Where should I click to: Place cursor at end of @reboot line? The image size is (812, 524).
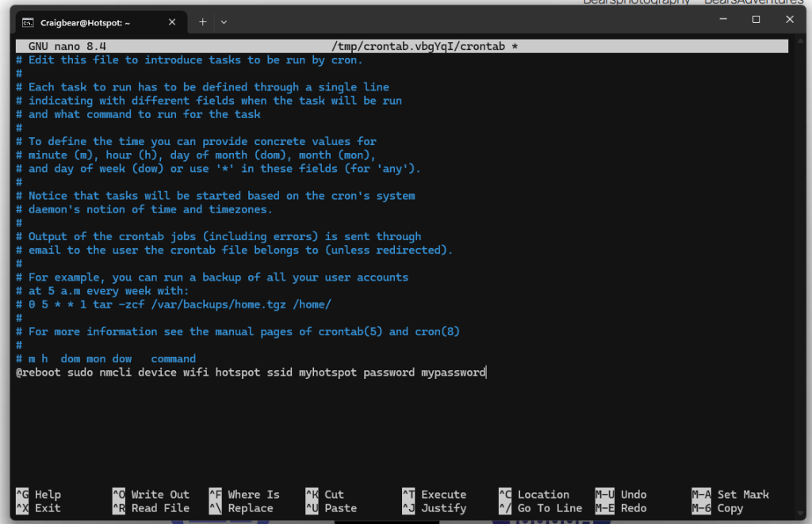486,372
